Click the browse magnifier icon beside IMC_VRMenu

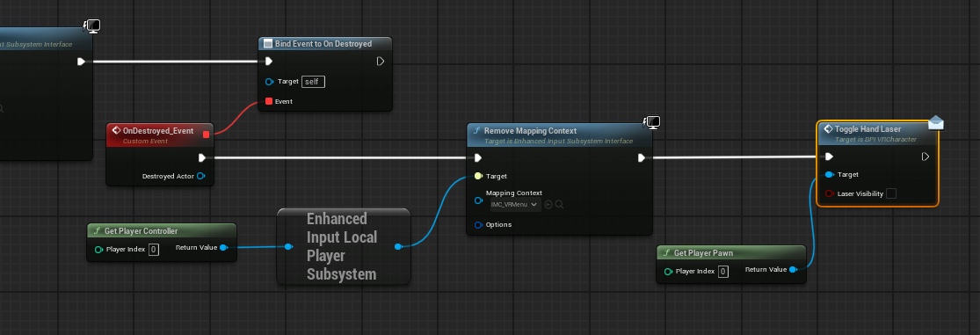pyautogui.click(x=559, y=204)
